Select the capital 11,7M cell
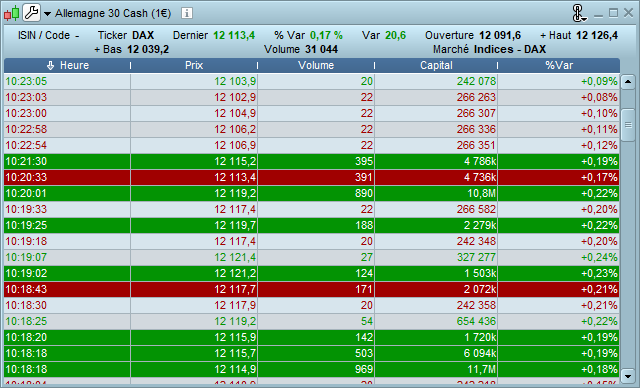640x388 pixels. coord(436,369)
